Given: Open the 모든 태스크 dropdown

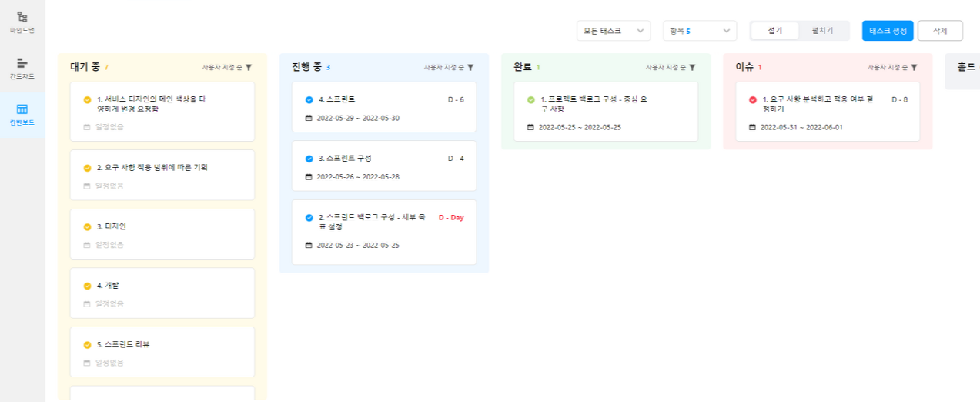Looking at the screenshot, I should click(x=614, y=31).
